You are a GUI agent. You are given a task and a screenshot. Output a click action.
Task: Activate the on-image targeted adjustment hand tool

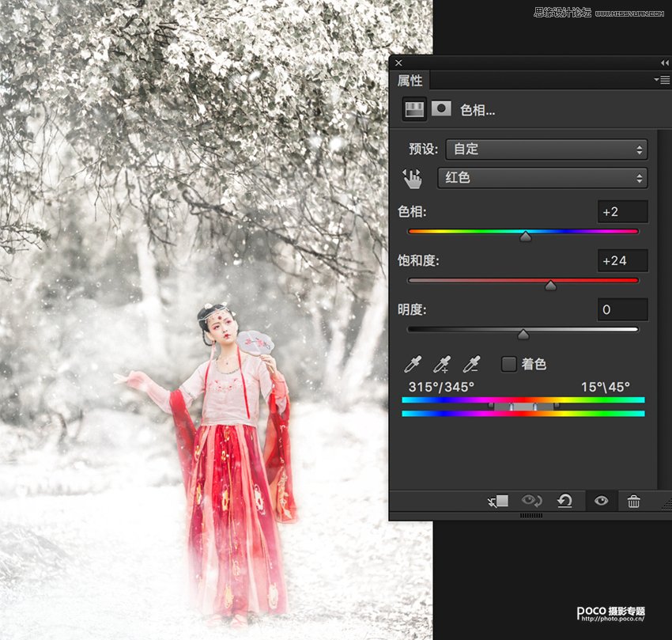pyautogui.click(x=413, y=179)
